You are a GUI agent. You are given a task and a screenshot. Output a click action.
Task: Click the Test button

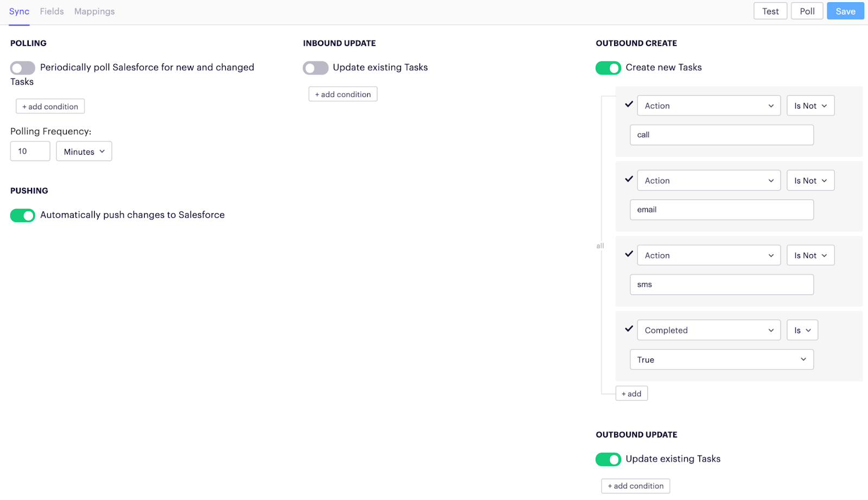770,10
